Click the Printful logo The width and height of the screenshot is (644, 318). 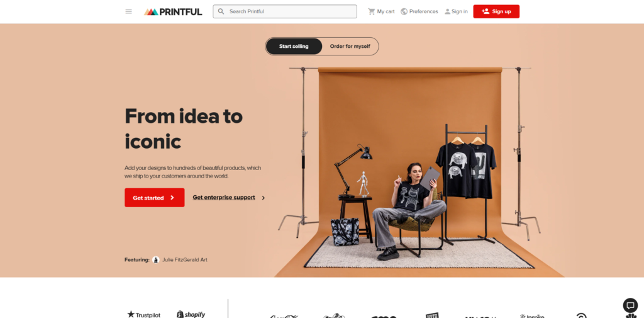[x=173, y=11]
